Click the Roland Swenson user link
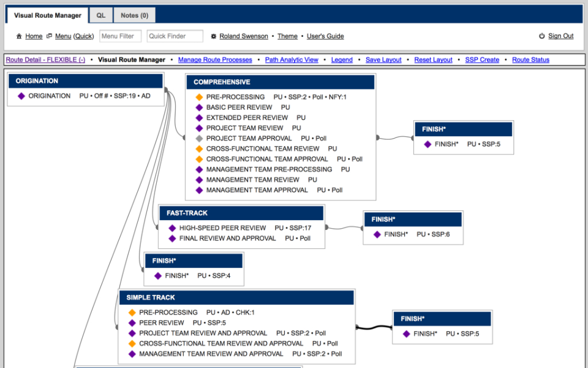This screenshot has width=588, height=368. [244, 36]
